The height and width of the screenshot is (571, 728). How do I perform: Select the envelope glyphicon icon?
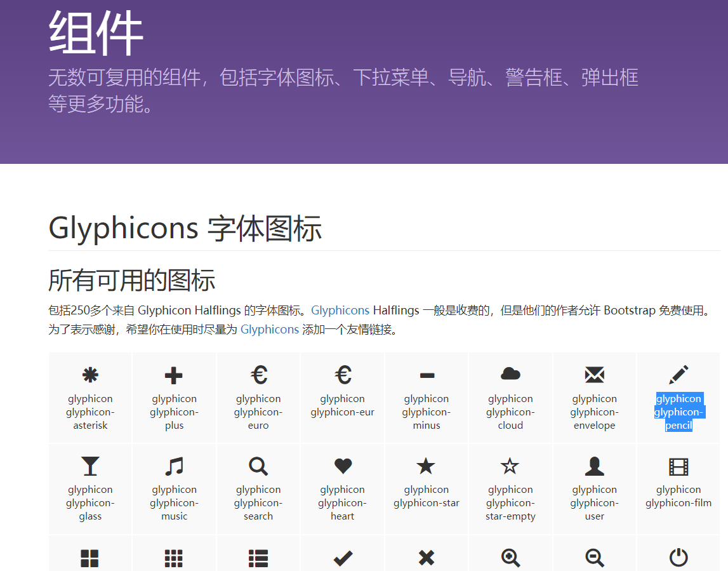coord(594,375)
